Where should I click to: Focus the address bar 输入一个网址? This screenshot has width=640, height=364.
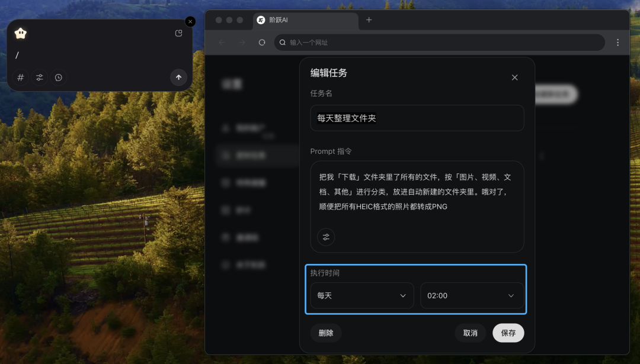click(440, 43)
